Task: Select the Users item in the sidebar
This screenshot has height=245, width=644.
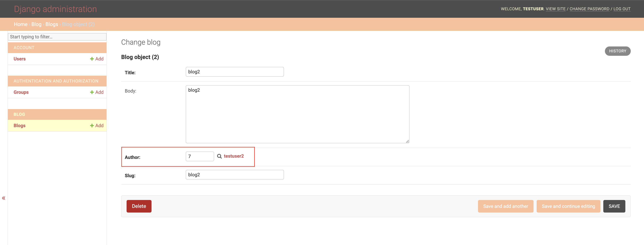Action: point(20,59)
